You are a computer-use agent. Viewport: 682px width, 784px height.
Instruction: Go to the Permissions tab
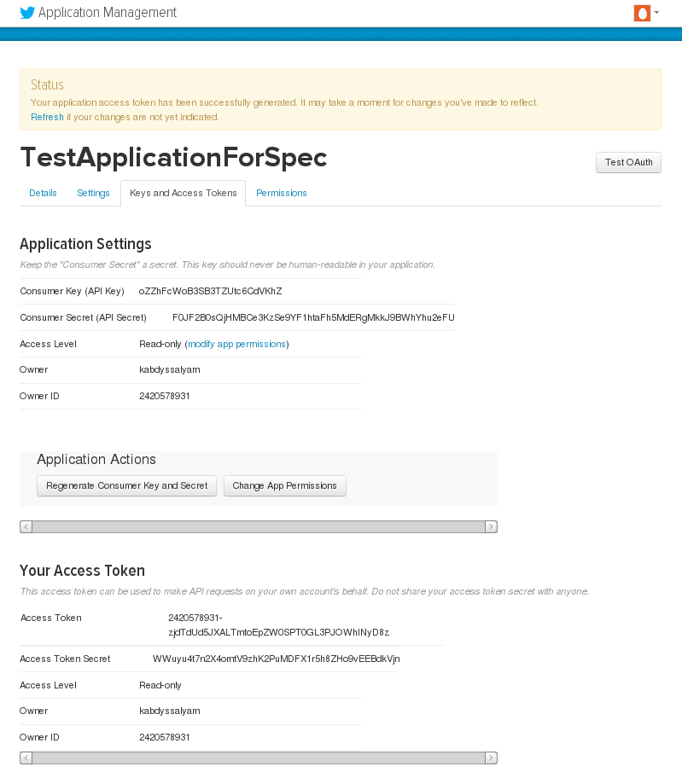[x=281, y=193]
